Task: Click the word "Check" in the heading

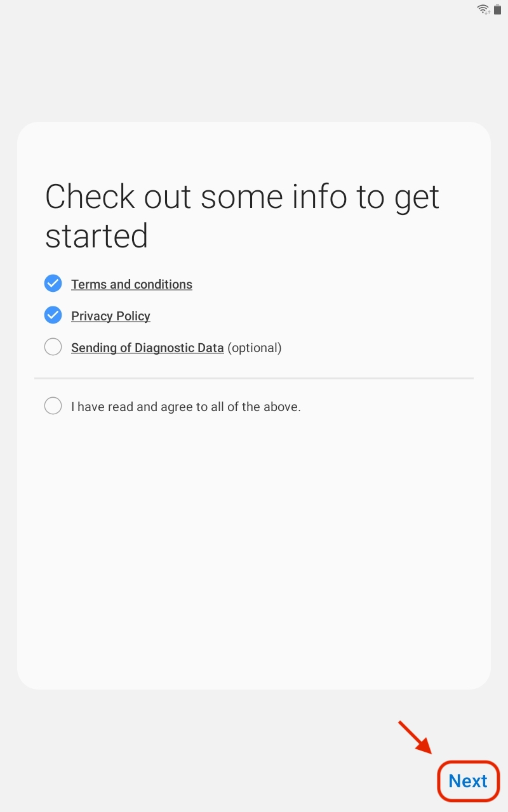Action: pyautogui.click(x=90, y=197)
